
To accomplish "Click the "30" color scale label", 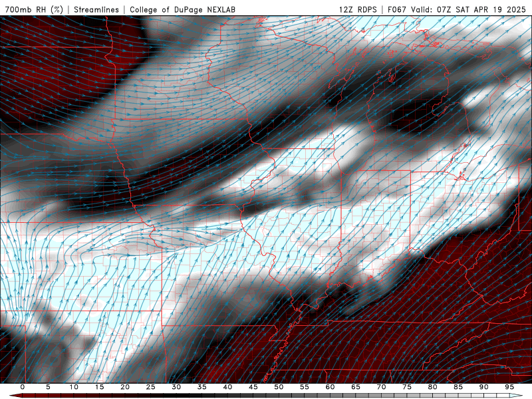I will (x=176, y=387).
